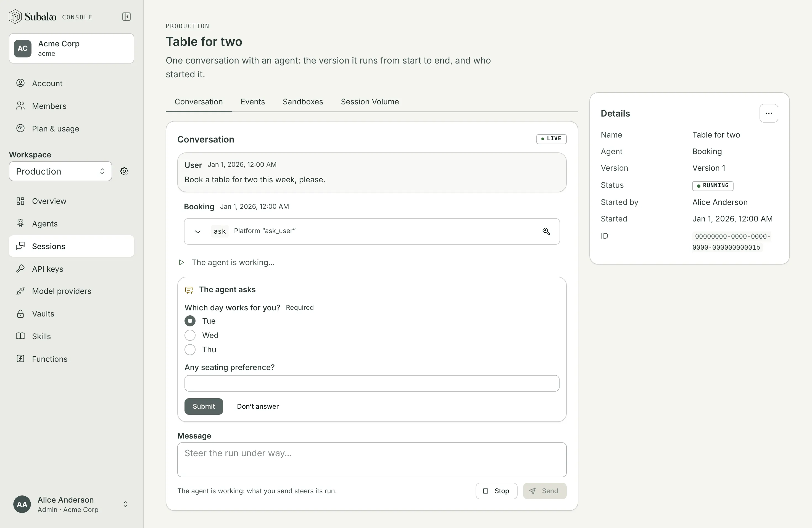Open workspace settings gear icon
Image resolution: width=812 pixels, height=528 pixels.
[x=124, y=171]
